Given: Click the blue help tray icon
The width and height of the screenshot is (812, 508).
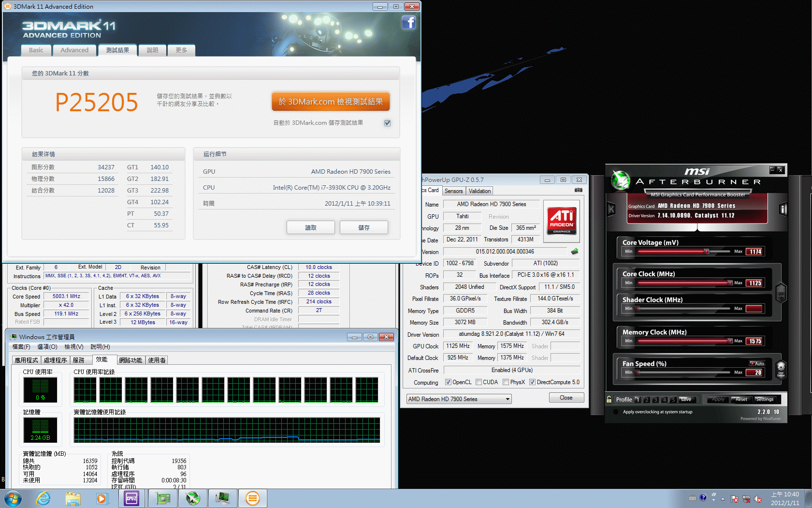Looking at the screenshot, I should (703, 497).
